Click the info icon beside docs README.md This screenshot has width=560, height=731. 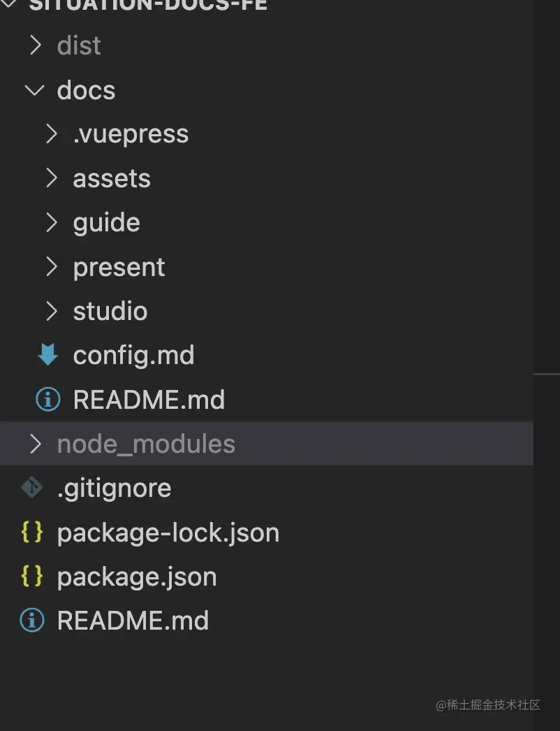47,399
